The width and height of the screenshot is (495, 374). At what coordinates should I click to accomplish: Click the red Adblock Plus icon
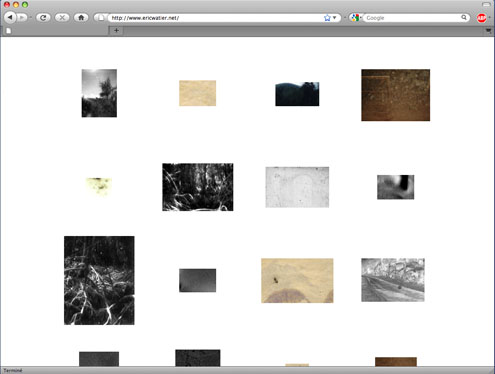click(x=481, y=18)
